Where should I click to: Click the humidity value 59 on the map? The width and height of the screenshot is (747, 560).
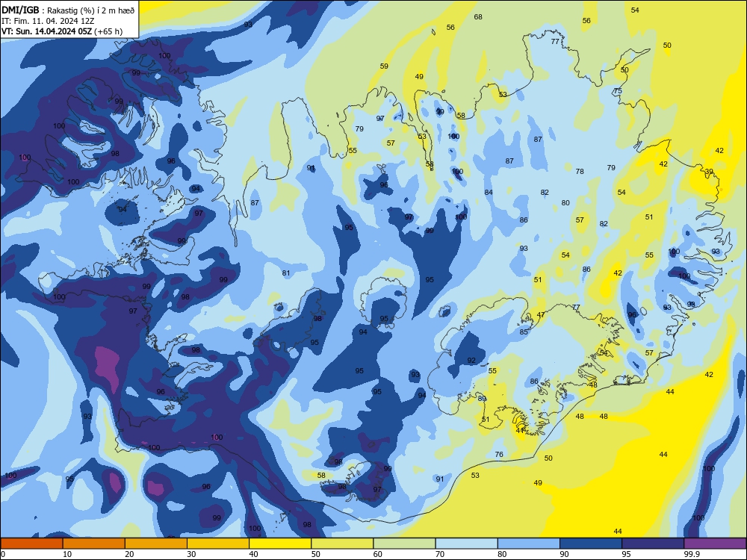(384, 66)
